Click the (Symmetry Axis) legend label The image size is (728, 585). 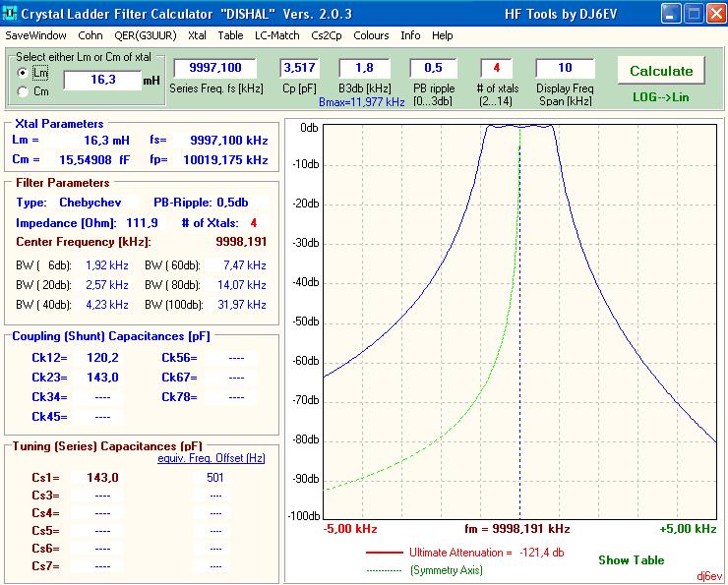447,570
